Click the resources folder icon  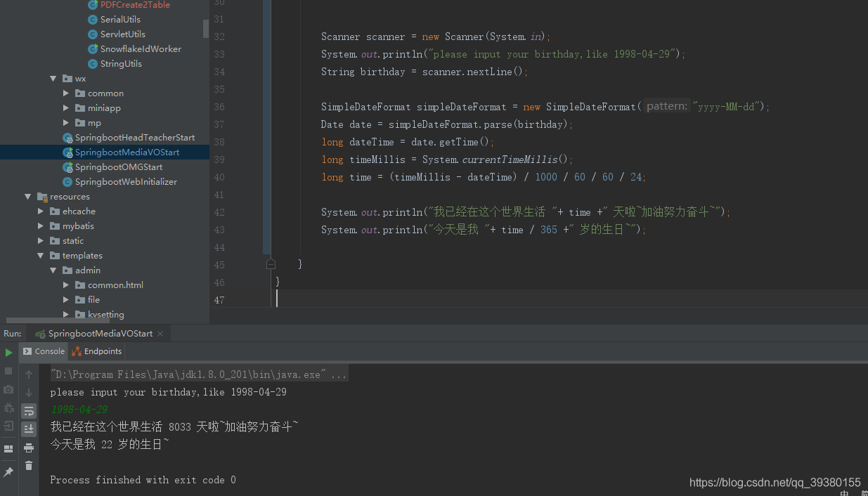pos(42,197)
